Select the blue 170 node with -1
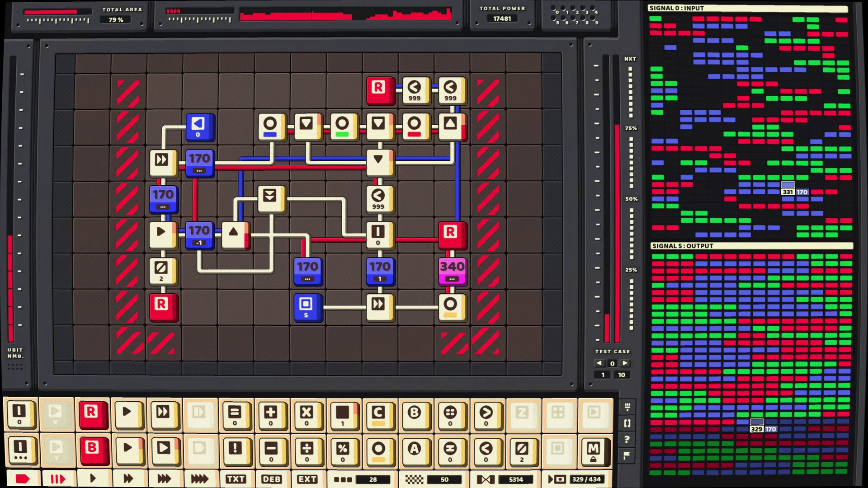Screen dimensions: 868x488 (199, 235)
